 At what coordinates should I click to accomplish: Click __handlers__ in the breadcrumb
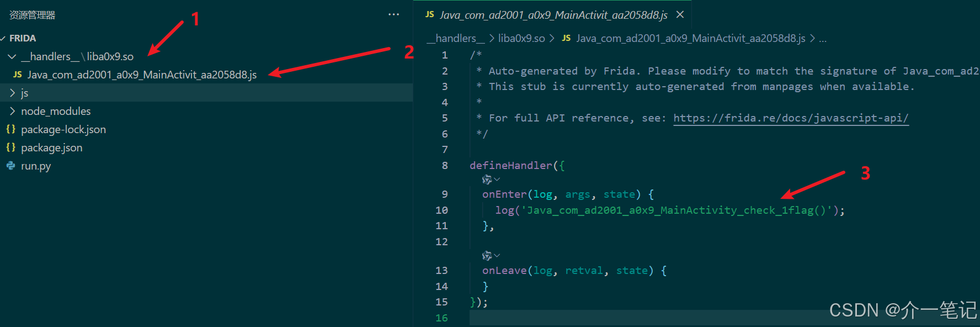456,38
